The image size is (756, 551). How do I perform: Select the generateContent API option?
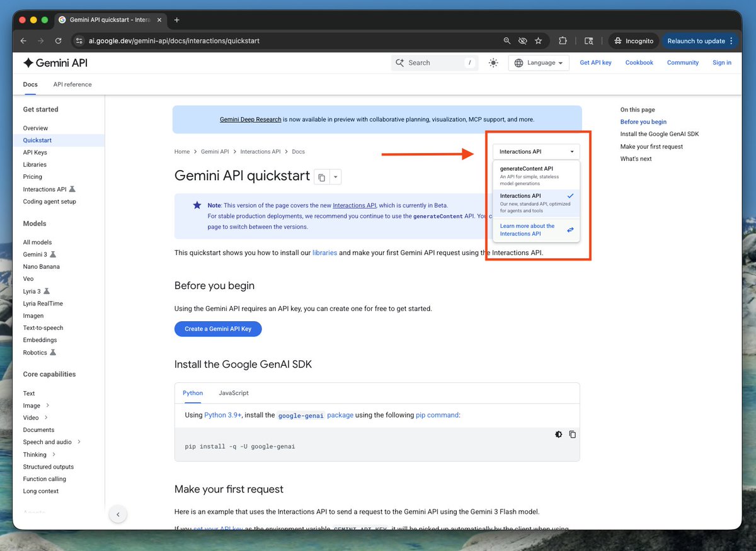click(535, 176)
